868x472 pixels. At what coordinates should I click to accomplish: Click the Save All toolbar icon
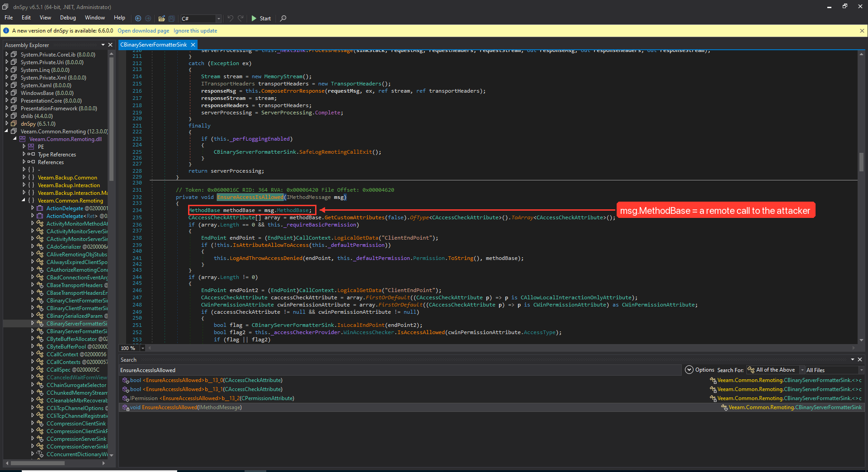pyautogui.click(x=172, y=19)
